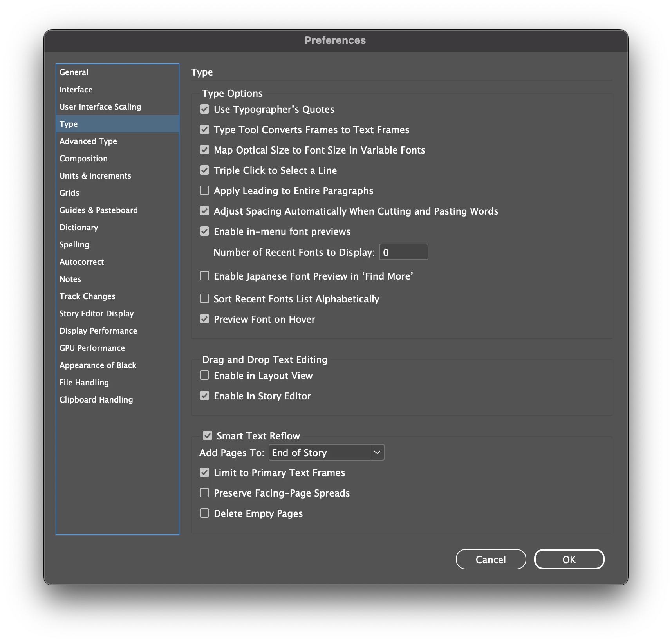Toggle Adjust Spacing Automatically When Cutting and Pasting

(204, 211)
